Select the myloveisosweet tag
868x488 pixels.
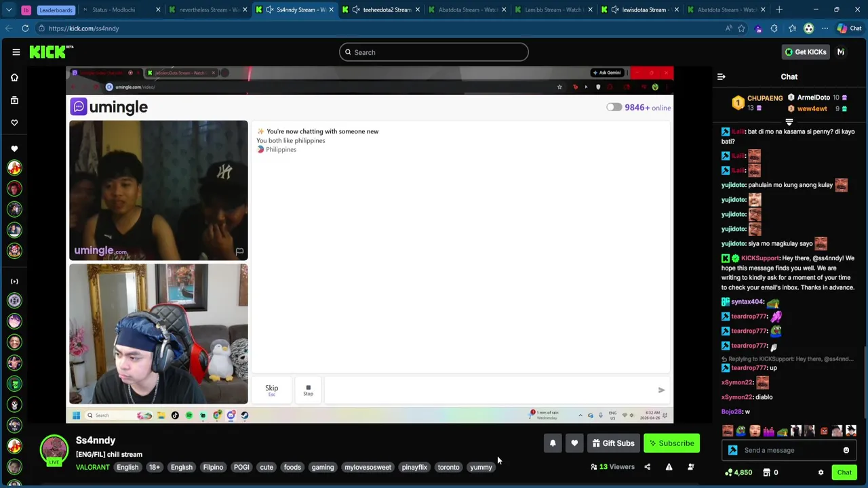(368, 467)
